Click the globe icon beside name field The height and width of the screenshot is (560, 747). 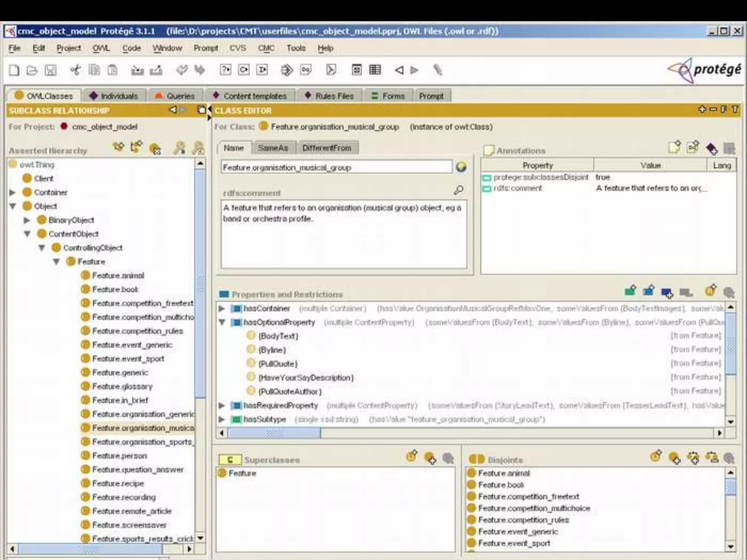461,167
